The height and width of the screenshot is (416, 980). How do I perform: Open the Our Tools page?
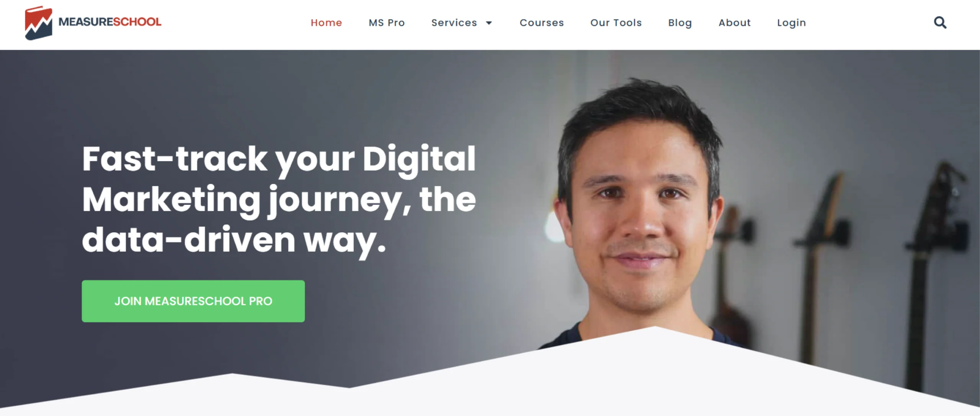(x=616, y=23)
